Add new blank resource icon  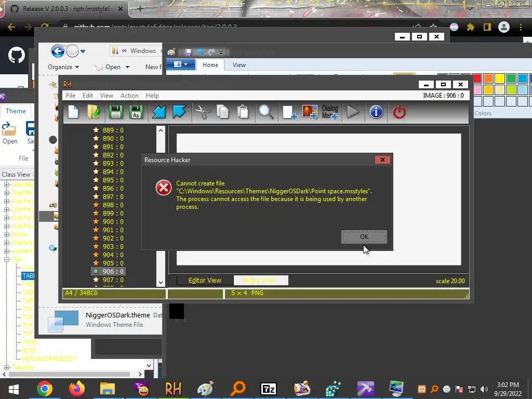289,112
